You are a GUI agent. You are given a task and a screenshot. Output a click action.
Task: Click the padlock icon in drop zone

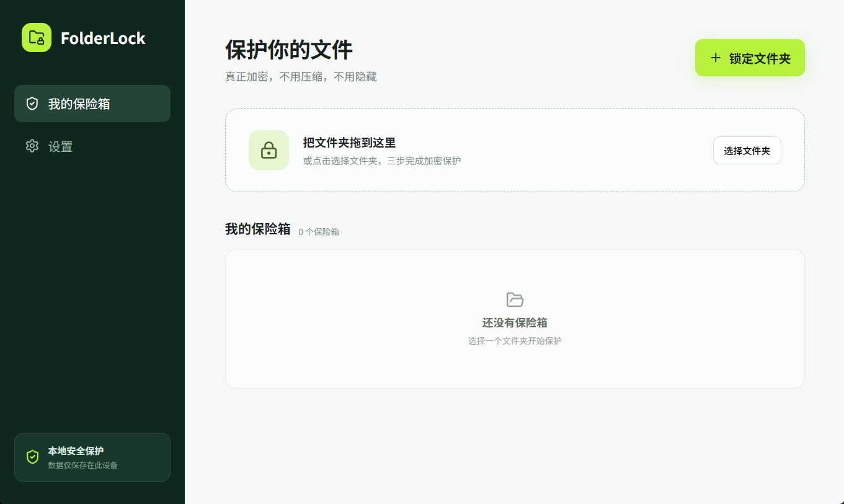(269, 151)
